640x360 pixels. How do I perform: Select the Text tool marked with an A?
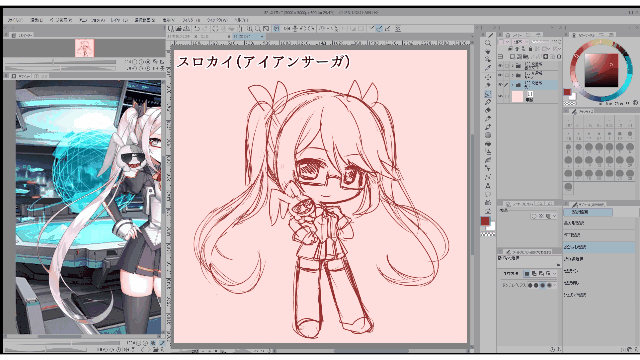[488, 186]
